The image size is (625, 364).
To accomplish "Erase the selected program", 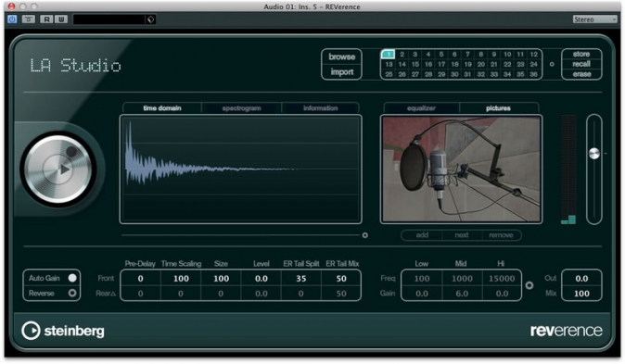I will 581,74.
